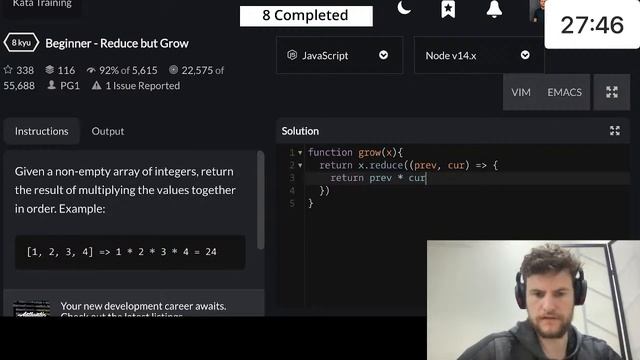This screenshot has height=360, width=640.
Task: Click the 'function grow(x){' code line
Action: tap(356, 152)
